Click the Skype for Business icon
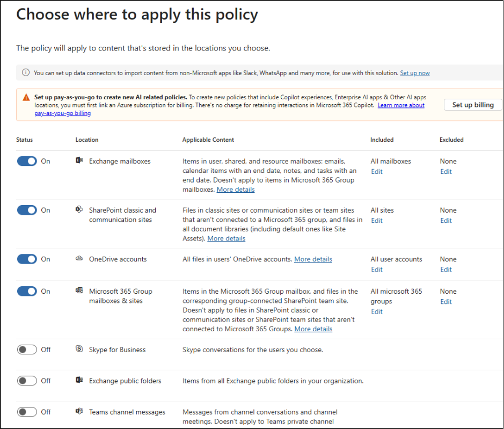 79,348
